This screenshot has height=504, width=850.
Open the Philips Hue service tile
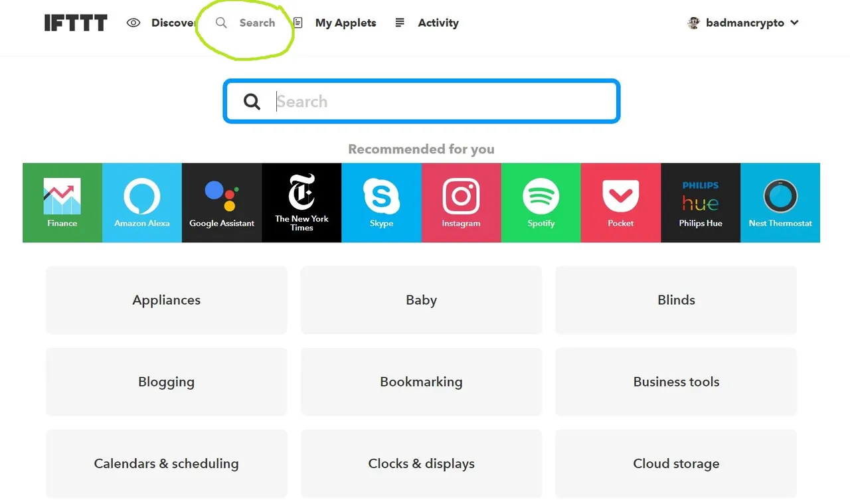point(701,203)
